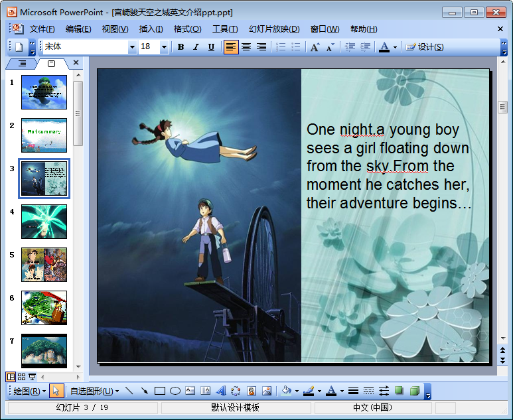513x420 pixels.
Task: Open 工具(T) menu
Action: point(225,29)
